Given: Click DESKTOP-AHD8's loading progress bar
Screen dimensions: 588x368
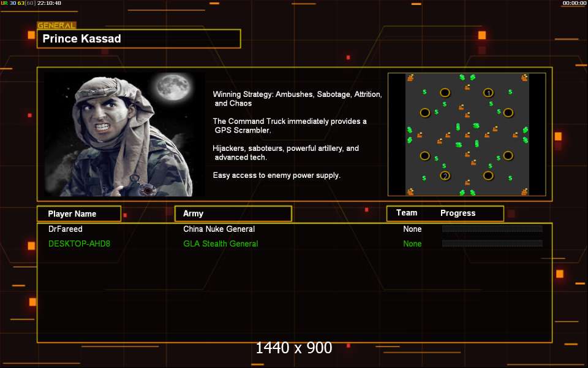Looking at the screenshot, I should (492, 243).
